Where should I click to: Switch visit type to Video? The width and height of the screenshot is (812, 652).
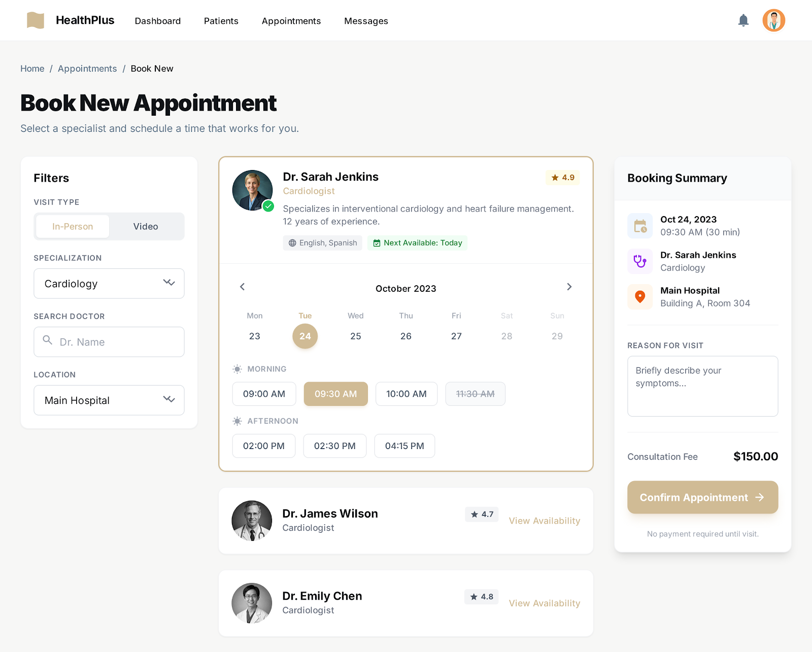[146, 226]
